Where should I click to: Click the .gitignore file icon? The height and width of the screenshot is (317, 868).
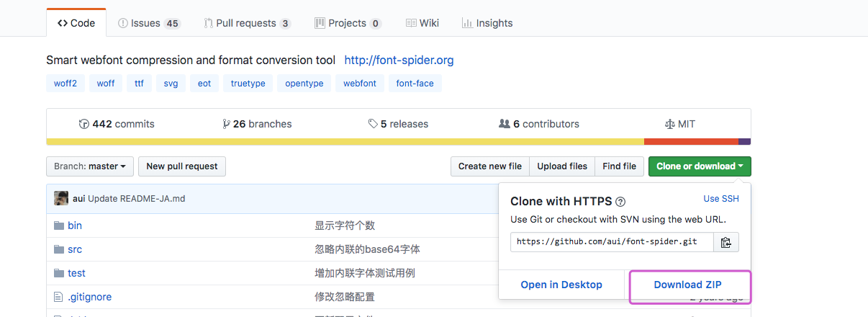pos(59,297)
